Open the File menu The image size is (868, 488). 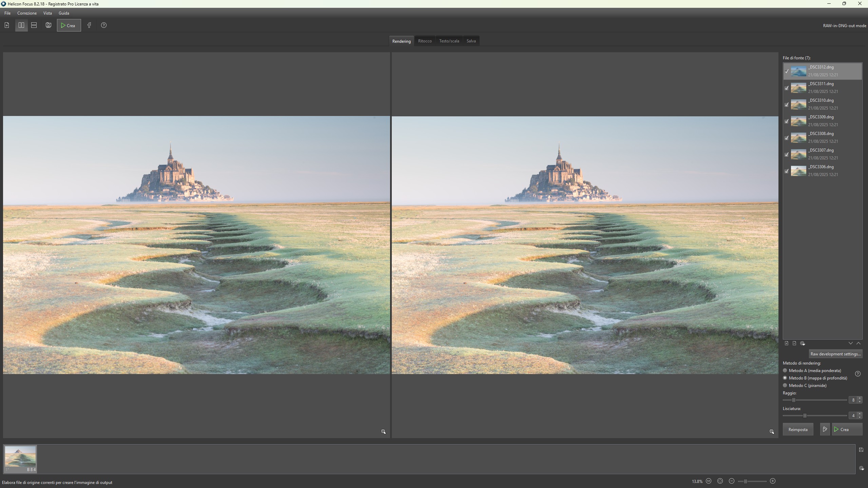coord(7,13)
